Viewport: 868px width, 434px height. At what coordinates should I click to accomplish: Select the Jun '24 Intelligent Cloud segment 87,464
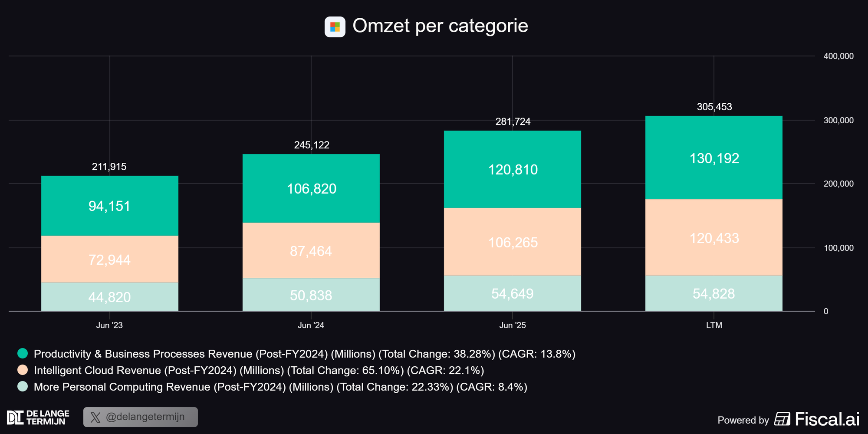311,251
